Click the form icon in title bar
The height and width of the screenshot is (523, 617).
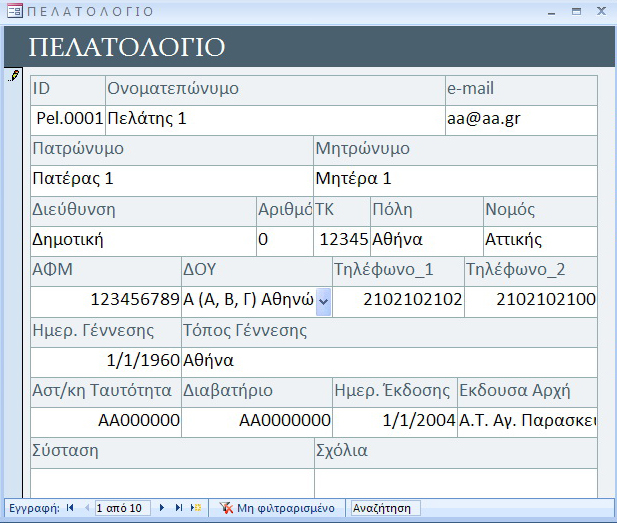click(x=13, y=11)
